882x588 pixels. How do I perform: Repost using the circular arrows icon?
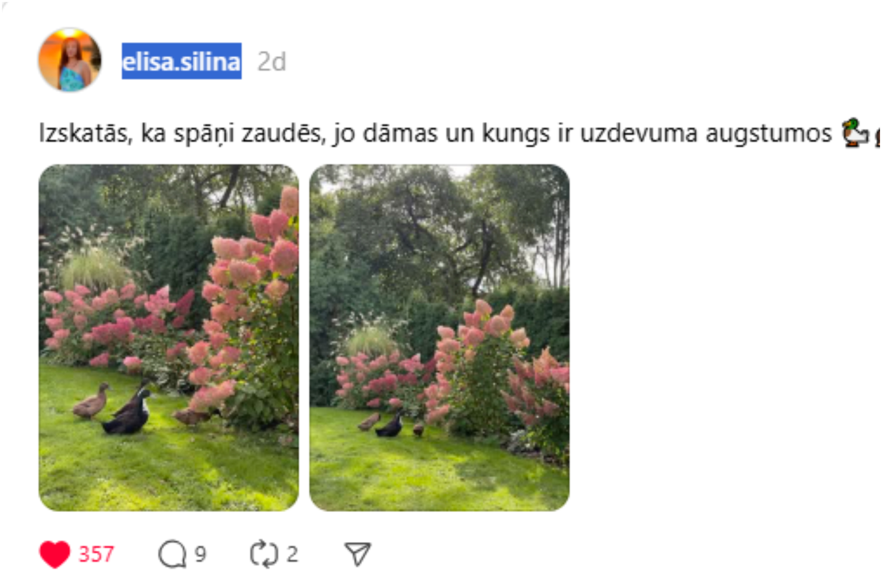coord(264,554)
